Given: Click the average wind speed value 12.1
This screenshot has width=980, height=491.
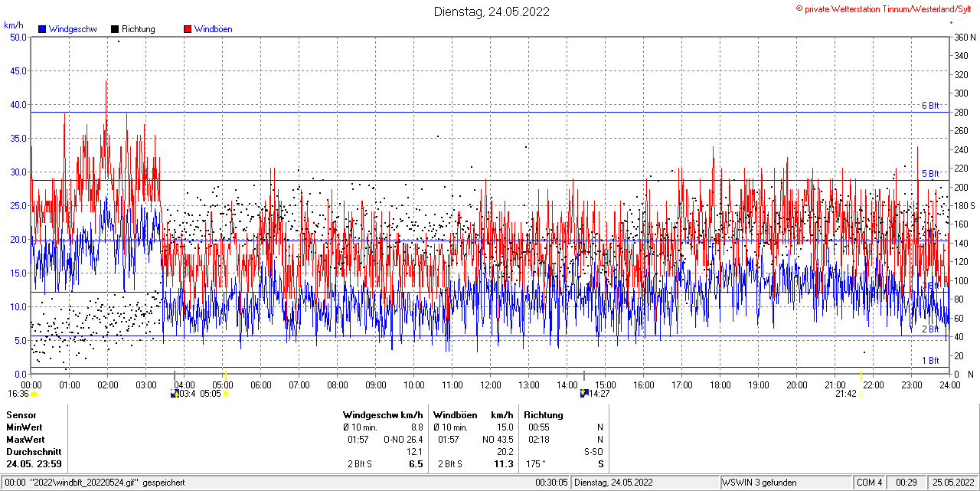Looking at the screenshot, I should coord(414,452).
